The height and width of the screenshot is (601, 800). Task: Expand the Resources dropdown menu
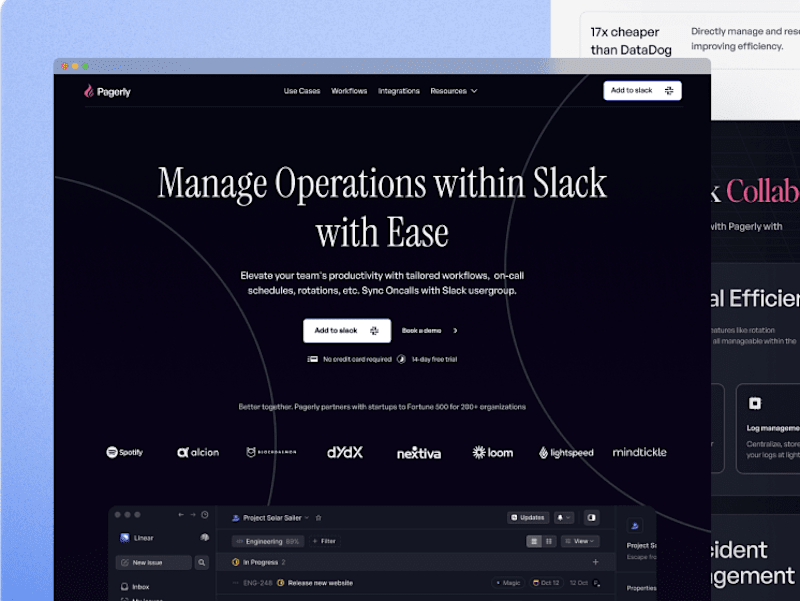click(454, 91)
